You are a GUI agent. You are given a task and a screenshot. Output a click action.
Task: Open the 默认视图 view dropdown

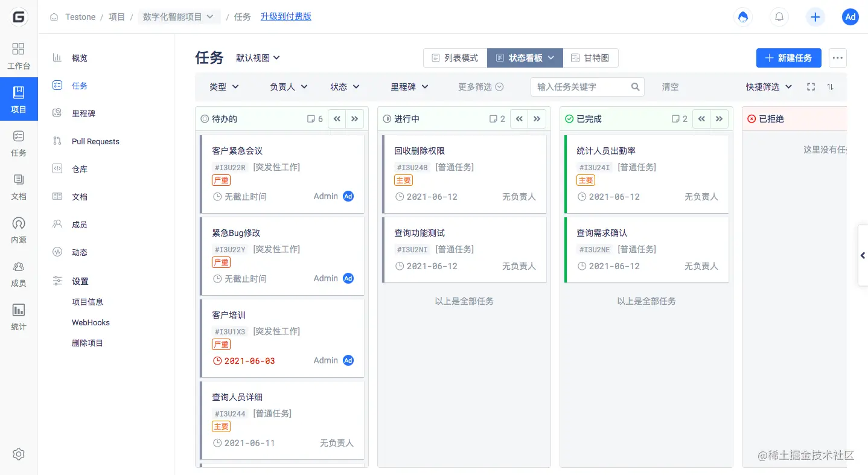click(x=258, y=58)
